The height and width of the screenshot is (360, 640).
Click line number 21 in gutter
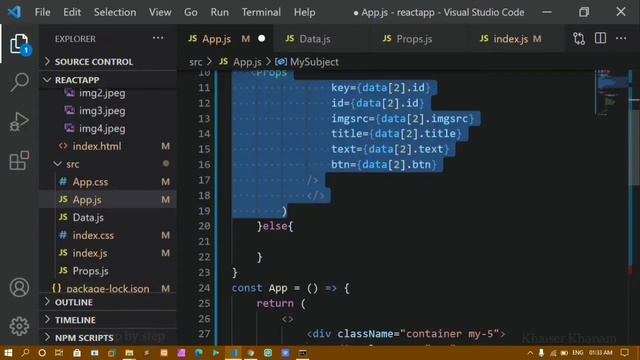point(204,242)
